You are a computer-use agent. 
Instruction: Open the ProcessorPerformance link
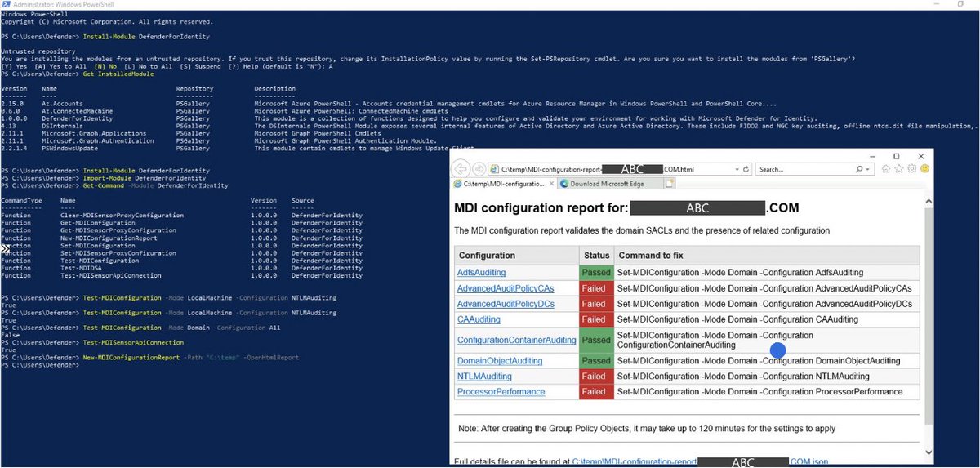[x=501, y=392]
